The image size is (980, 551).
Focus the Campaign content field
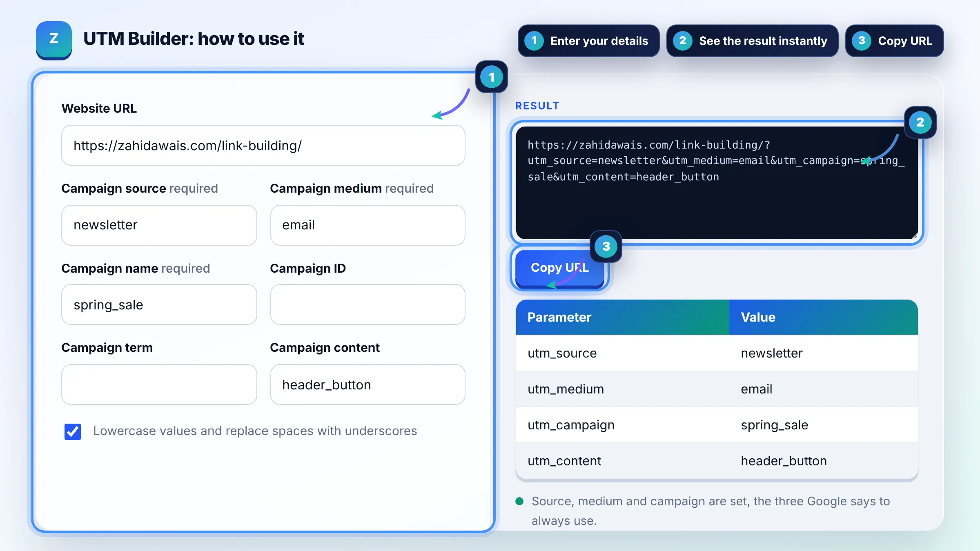[x=368, y=384]
